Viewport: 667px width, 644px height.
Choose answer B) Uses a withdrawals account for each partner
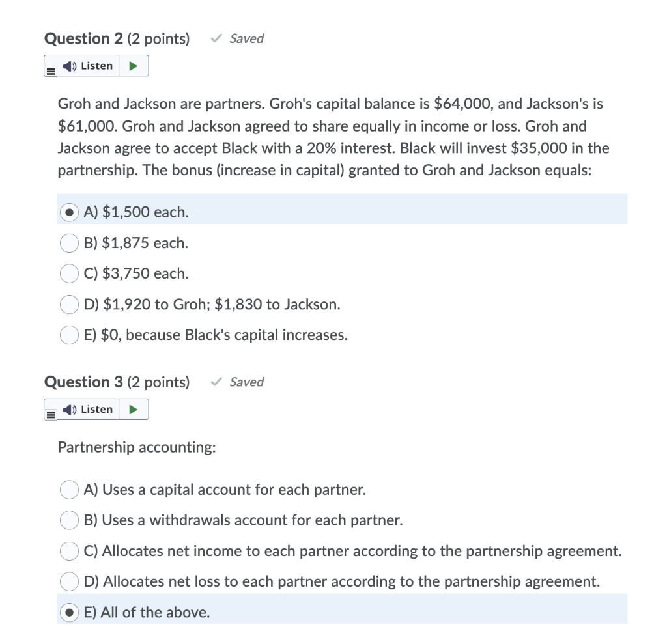(69, 520)
